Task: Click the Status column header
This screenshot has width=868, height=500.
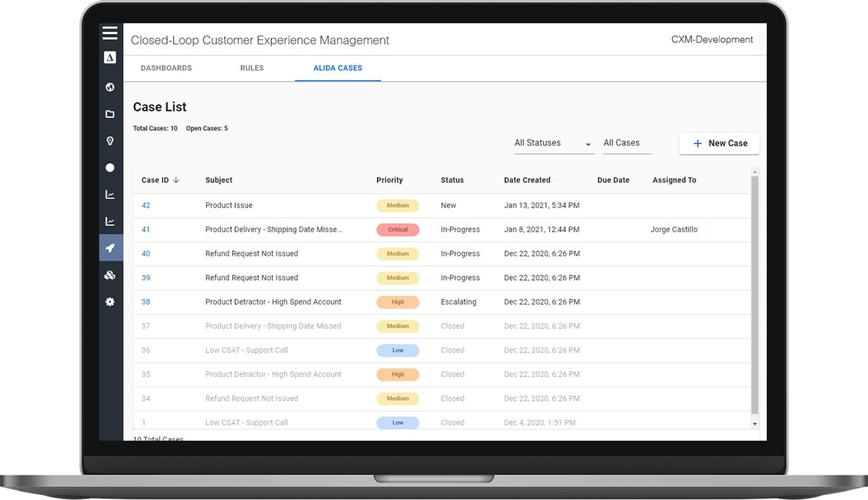Action: click(452, 180)
